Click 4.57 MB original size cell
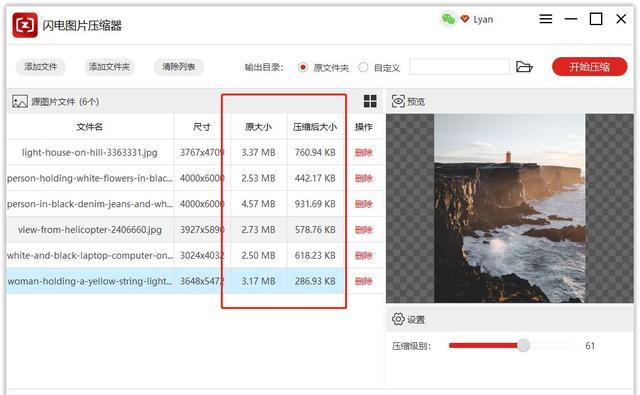Image resolution: width=640 pixels, height=395 pixels. (x=258, y=204)
